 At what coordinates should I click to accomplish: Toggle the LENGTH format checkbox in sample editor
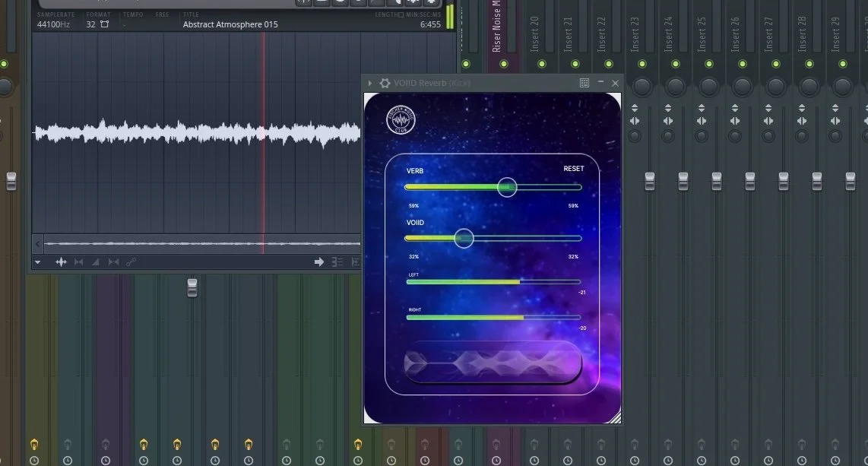click(401, 15)
